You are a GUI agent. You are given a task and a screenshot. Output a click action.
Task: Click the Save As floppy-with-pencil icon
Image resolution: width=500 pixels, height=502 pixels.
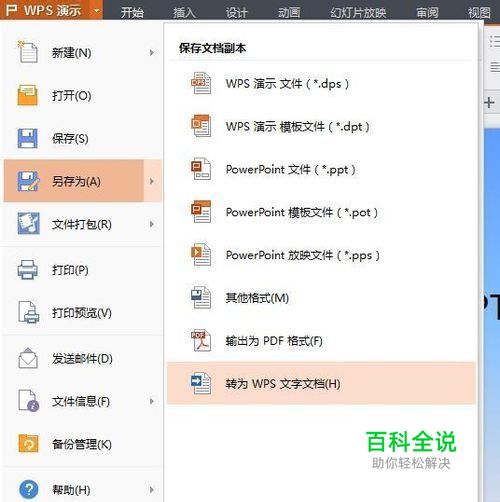(28, 181)
